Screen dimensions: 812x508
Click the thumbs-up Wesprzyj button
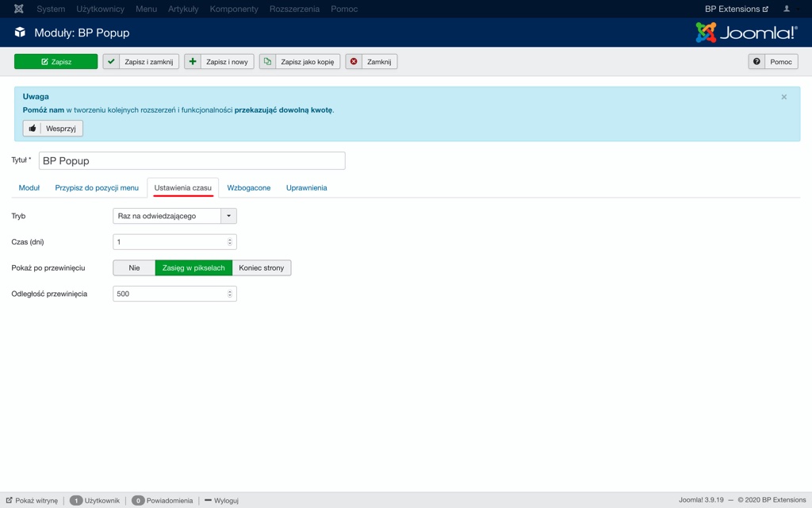click(53, 128)
